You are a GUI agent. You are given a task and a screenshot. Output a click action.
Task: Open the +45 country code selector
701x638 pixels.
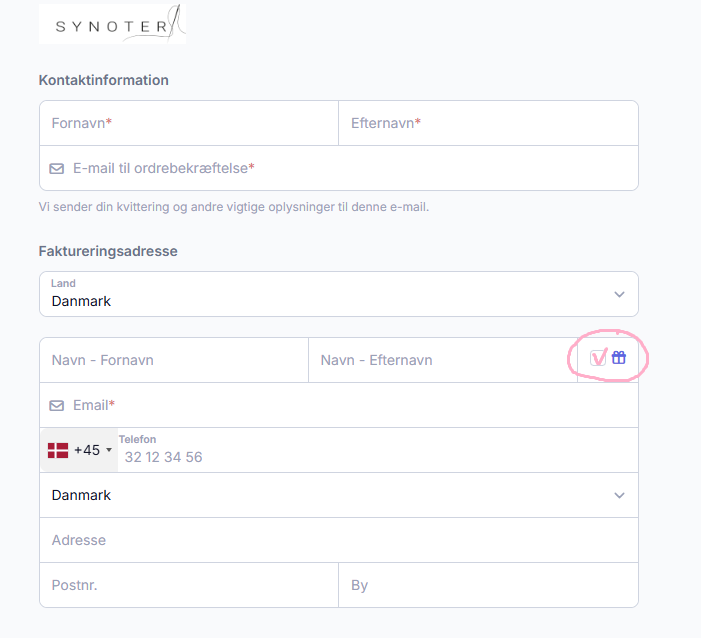80,450
